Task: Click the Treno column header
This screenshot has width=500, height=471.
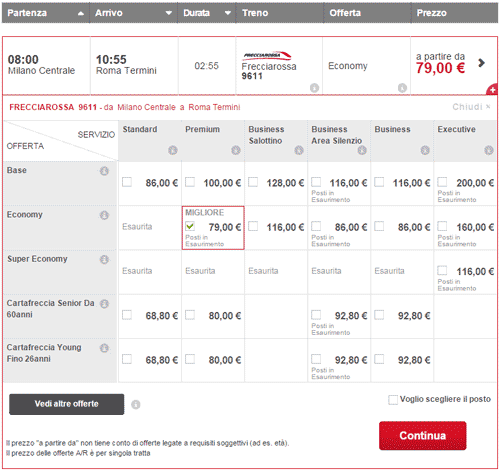Action: point(255,13)
